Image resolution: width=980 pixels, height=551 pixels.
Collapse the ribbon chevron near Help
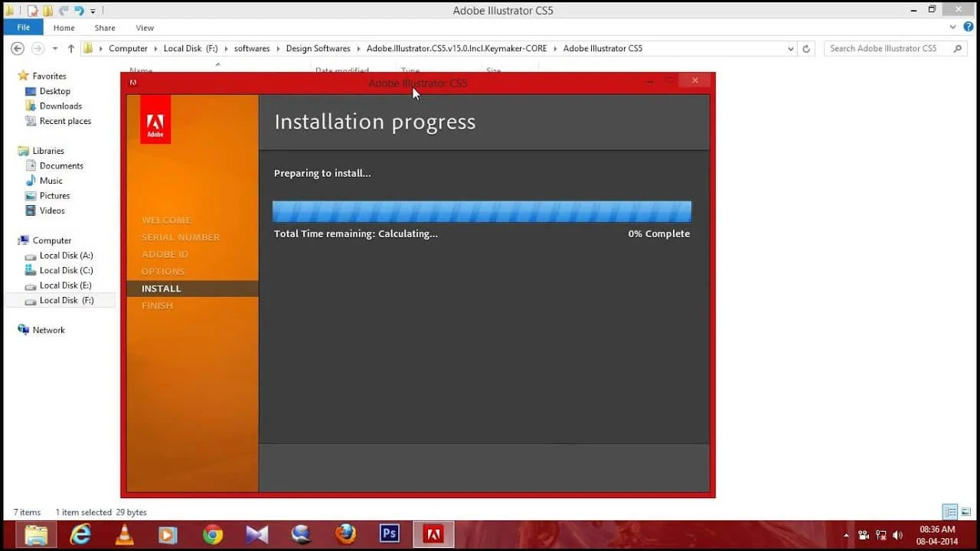[953, 27]
